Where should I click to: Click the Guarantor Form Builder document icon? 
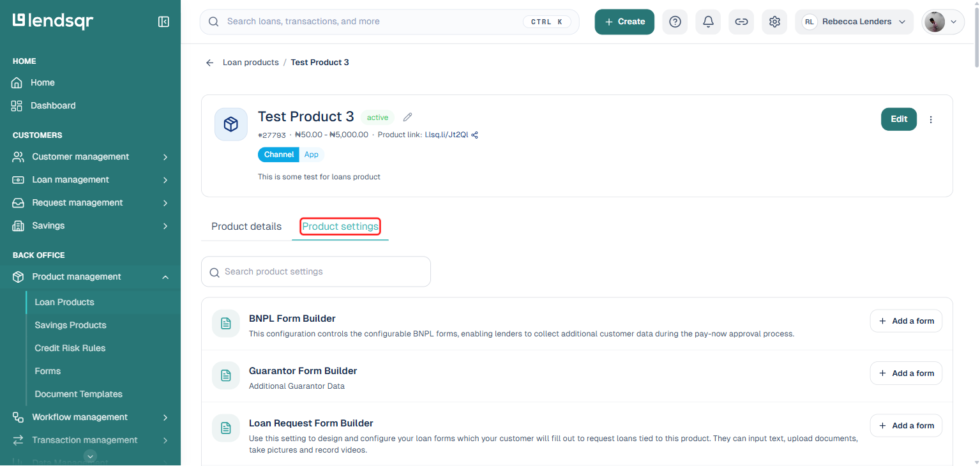225,376
